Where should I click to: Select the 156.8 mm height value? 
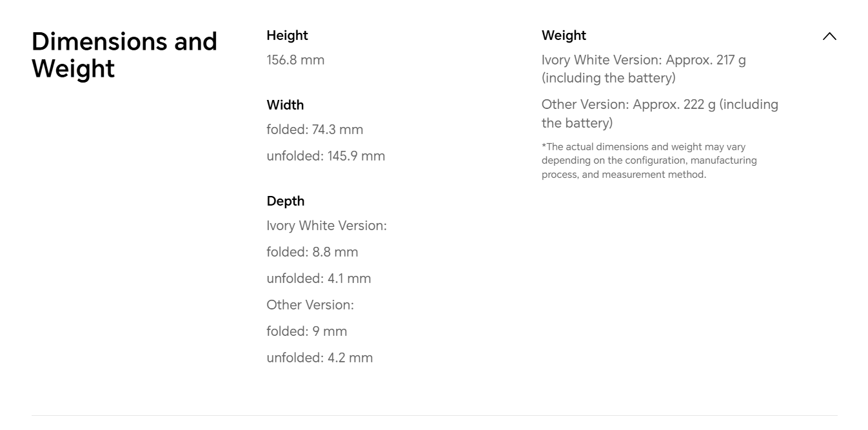295,60
